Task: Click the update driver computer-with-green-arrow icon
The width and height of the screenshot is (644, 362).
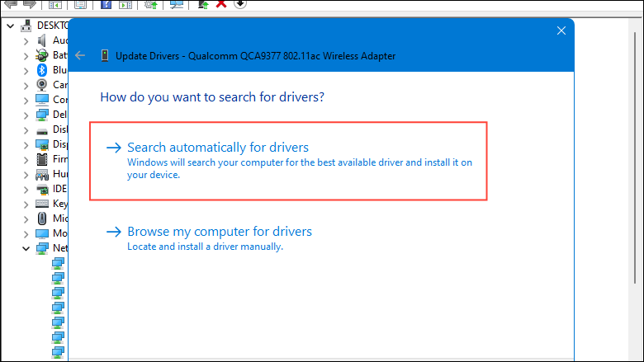Action: (x=203, y=5)
